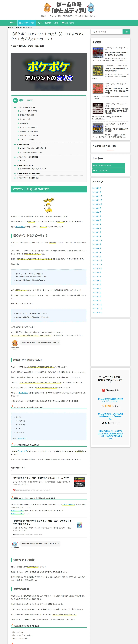Click the 参考：ゲームクラブ link in filter box
This screenshot has width=138, height=644.
[x=23, y=438]
